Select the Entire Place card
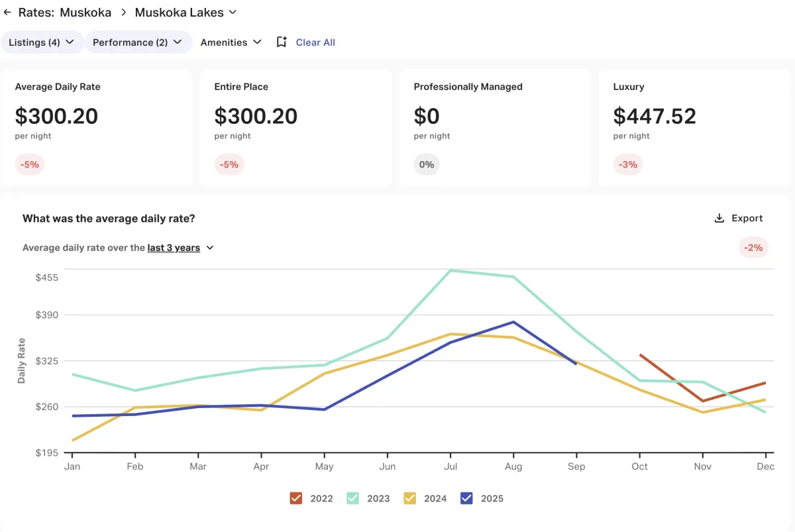 [295, 129]
